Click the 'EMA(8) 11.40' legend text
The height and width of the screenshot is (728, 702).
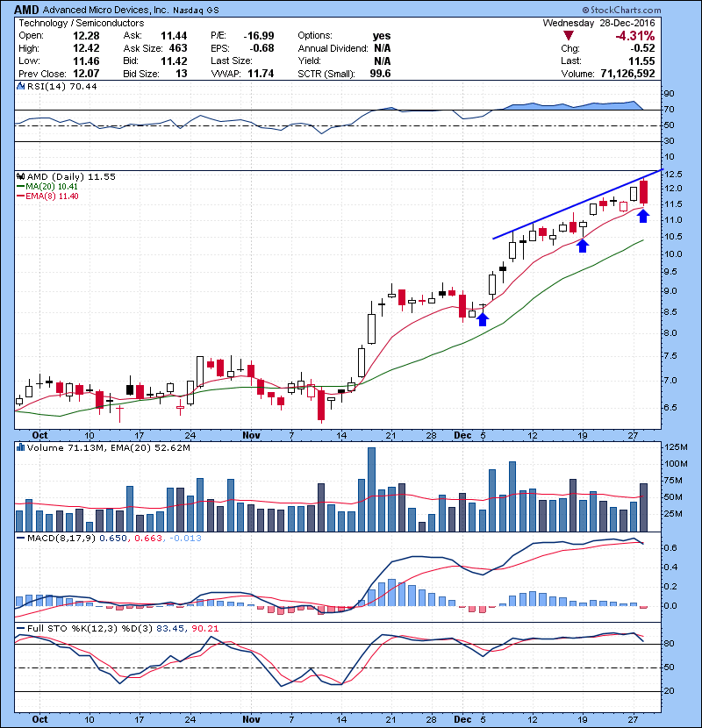point(52,196)
